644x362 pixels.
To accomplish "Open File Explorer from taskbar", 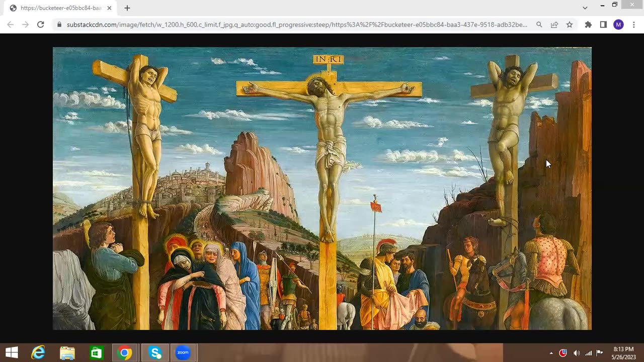I will (67, 353).
